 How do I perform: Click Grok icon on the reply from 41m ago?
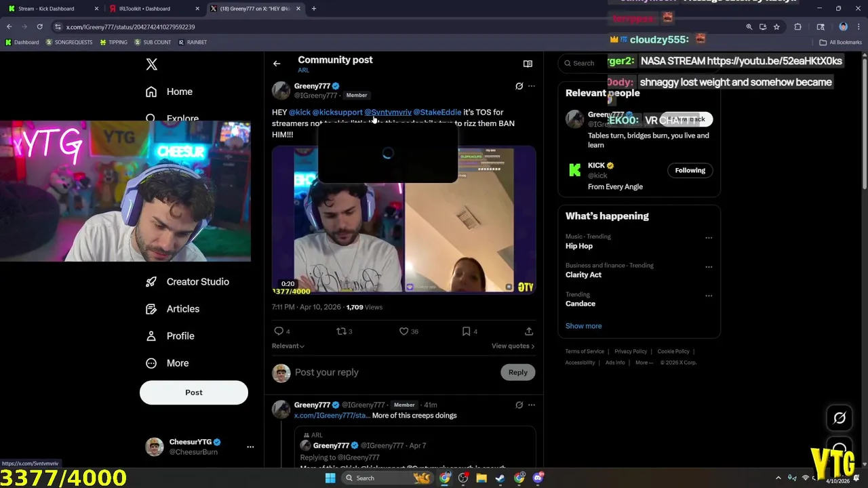(x=519, y=405)
